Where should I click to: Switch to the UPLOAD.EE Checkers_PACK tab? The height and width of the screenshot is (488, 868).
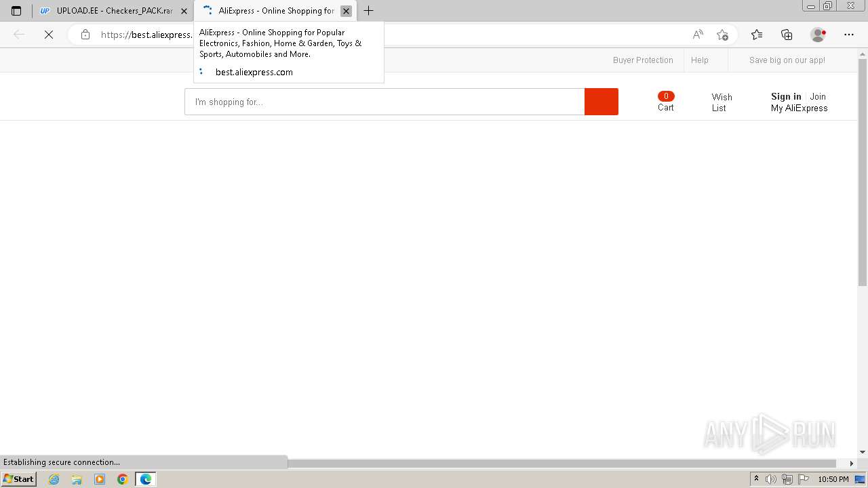(x=113, y=11)
